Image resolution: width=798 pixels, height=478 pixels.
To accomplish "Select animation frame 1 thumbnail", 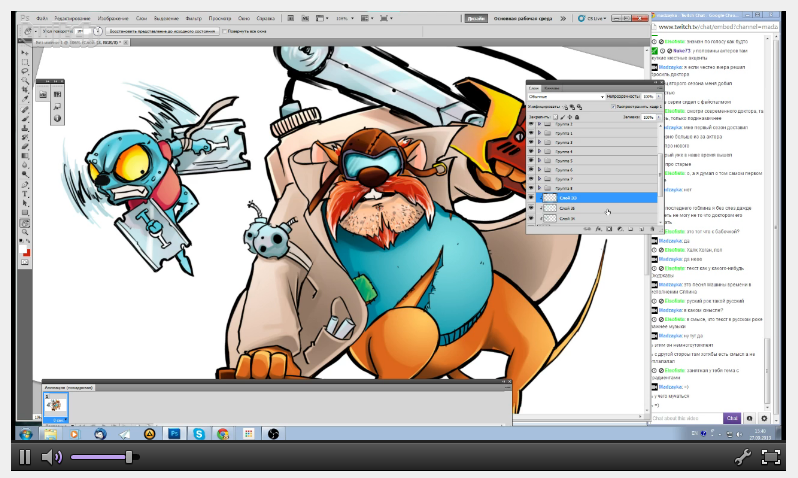I will [55, 406].
